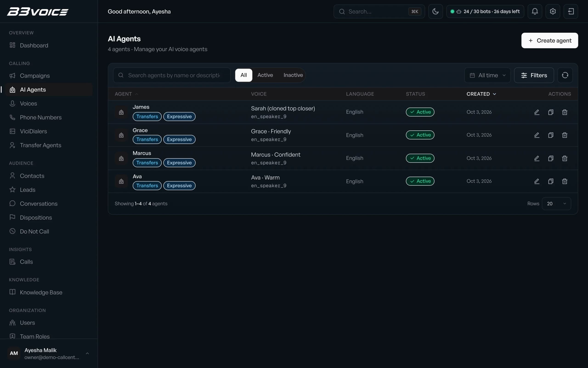This screenshot has width=588, height=368.
Task: Click Grace Expressive tag
Action: coord(179,139)
